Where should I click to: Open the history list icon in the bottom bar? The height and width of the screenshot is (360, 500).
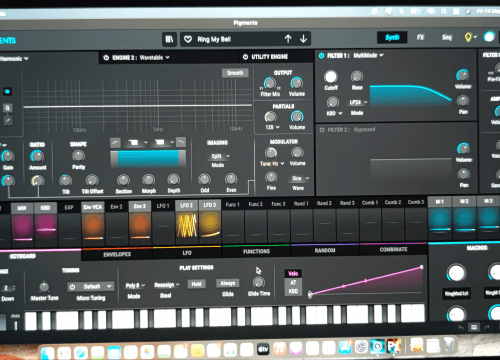[x=474, y=327]
